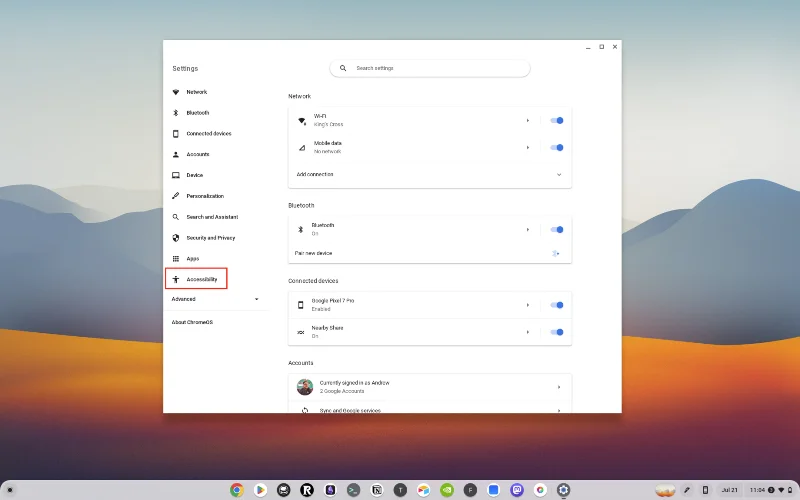Switch off the Bluetooth toggle
This screenshot has height=500, width=800.
click(557, 230)
